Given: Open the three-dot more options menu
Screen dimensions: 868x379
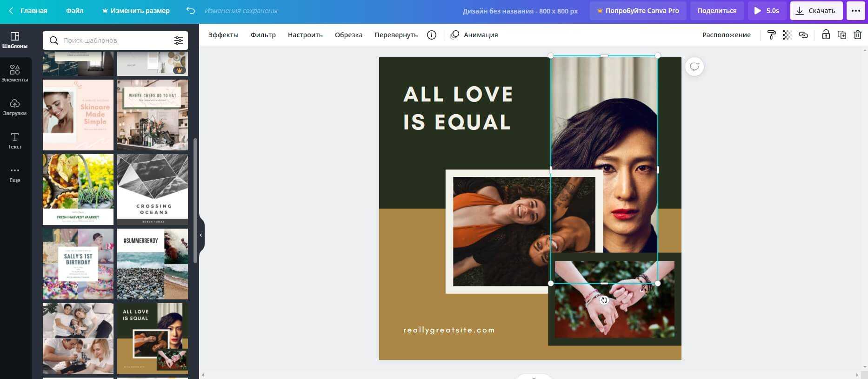Looking at the screenshot, I should 855,10.
